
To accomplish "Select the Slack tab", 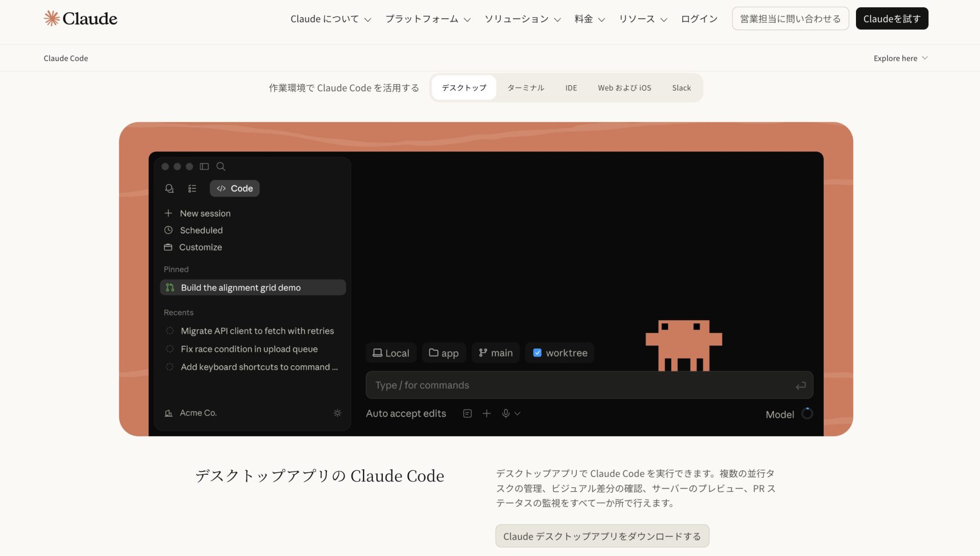I will click(681, 88).
